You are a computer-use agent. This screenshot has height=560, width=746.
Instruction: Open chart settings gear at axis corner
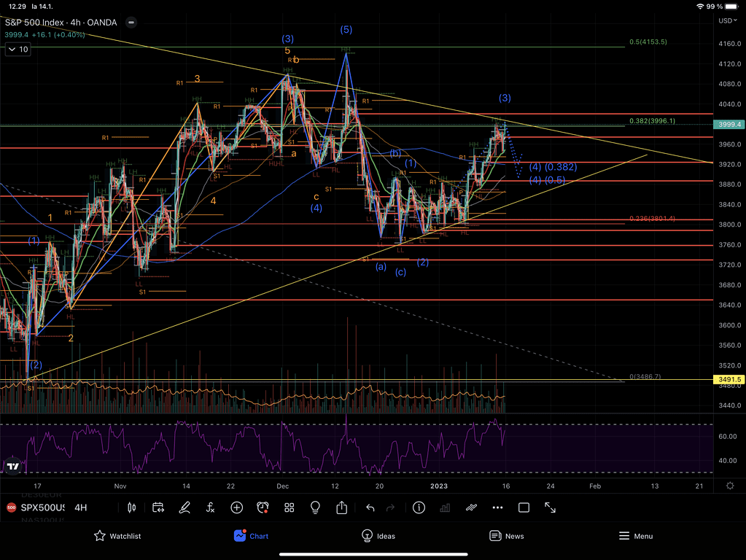tap(730, 485)
